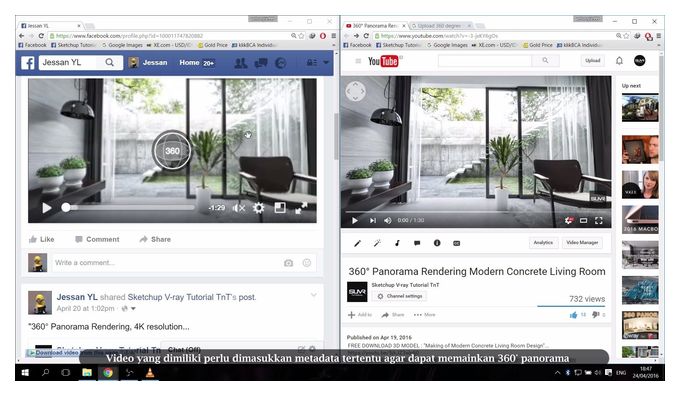
Task: Open the YouTube hamburger guide menu
Action: tap(358, 61)
